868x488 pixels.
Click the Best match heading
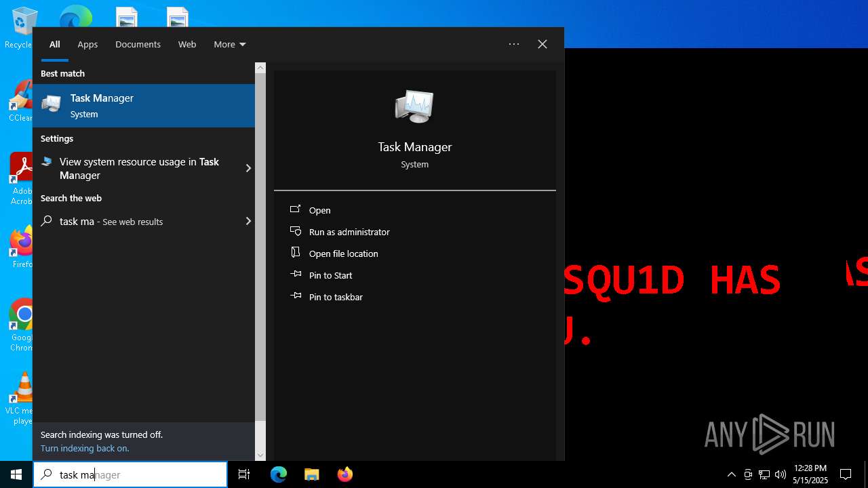tap(62, 73)
